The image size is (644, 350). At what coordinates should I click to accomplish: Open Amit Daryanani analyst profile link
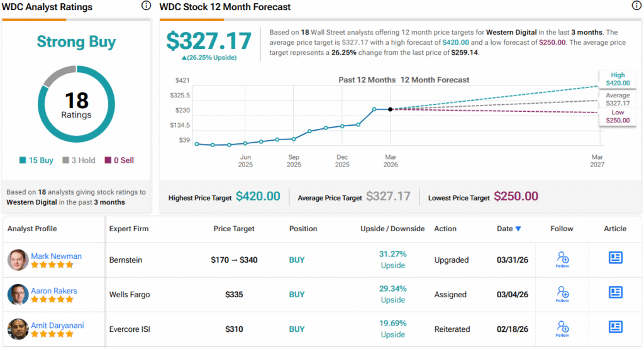(60, 325)
